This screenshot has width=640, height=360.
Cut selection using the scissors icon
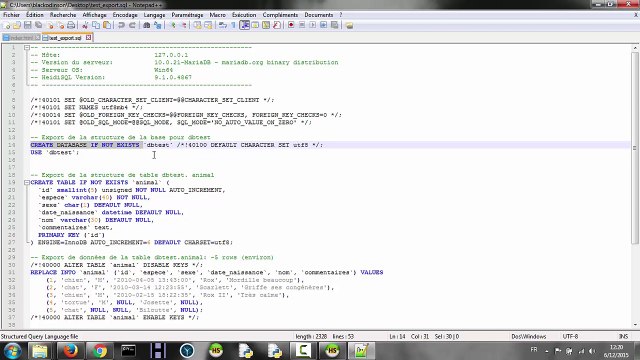click(85, 25)
